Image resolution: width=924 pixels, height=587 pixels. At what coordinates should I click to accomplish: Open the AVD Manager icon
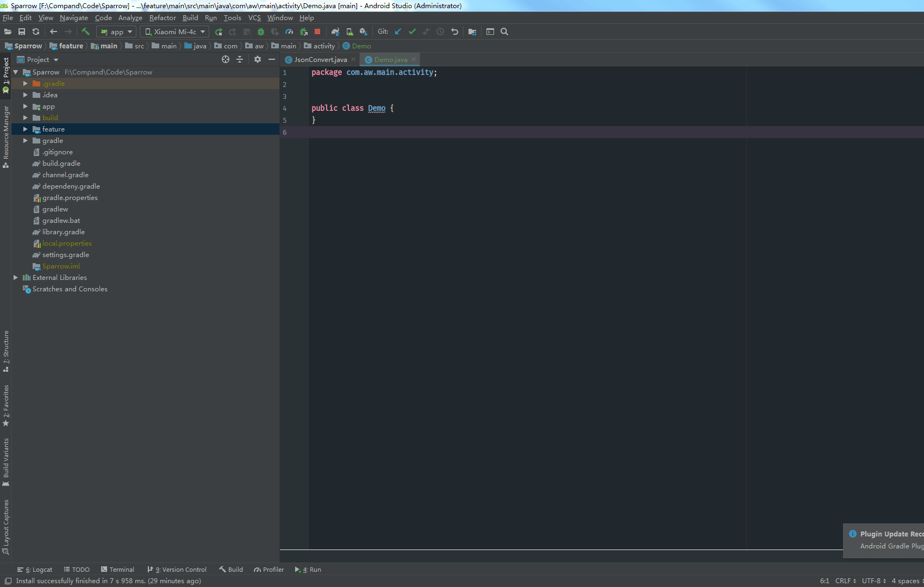pyautogui.click(x=349, y=32)
